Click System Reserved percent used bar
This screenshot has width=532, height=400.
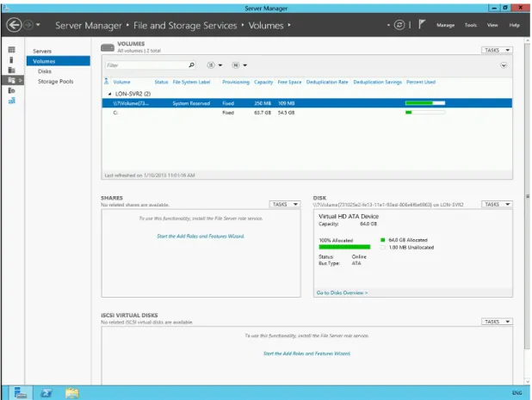tap(425, 103)
